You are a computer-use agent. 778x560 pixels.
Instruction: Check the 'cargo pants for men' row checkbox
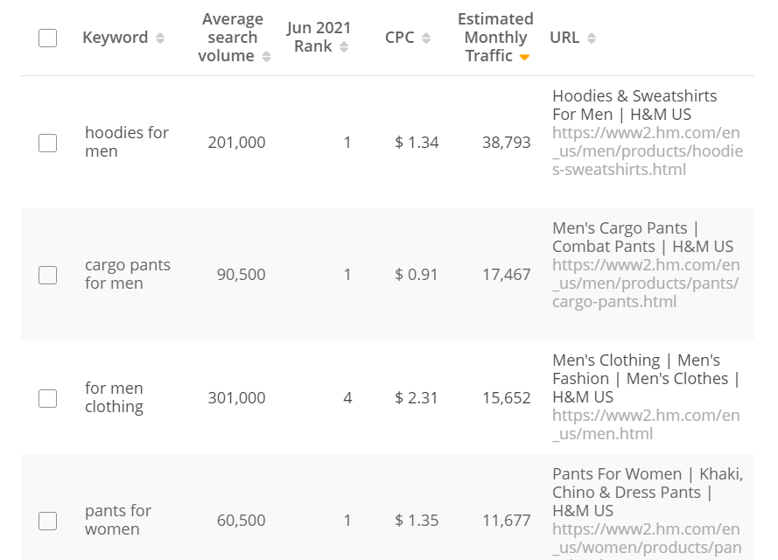48,275
